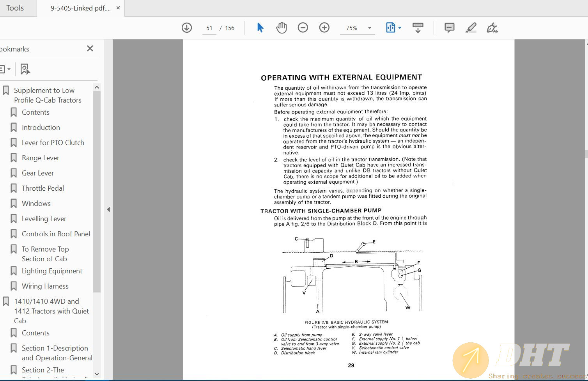Screen dimensions: 588x381
Task: Click the 'OPERATING WITH EXTERNAL EQUIPMENT' heading
Action: pos(342,78)
